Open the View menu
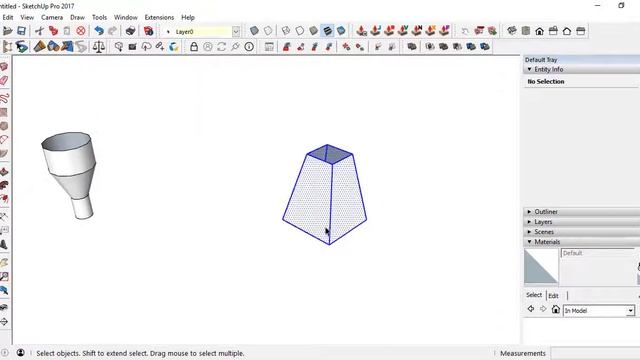 point(27,18)
